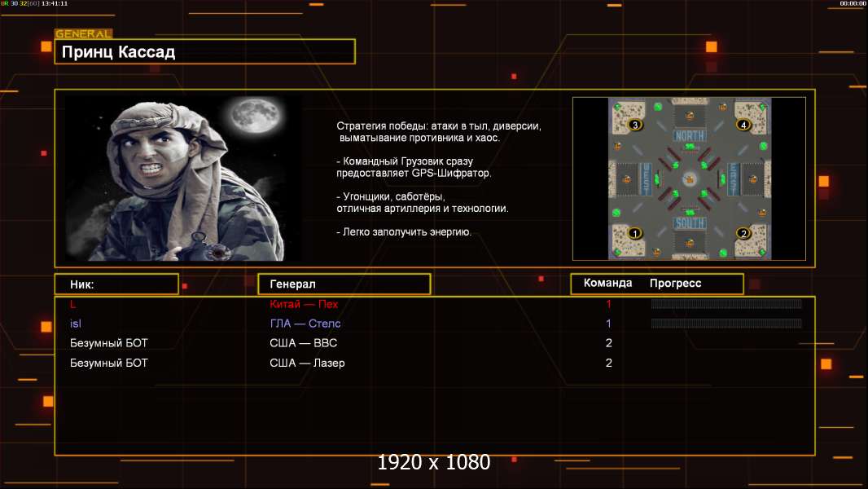Click the EAST label on the map preview
The image size is (868, 489).
(734, 178)
